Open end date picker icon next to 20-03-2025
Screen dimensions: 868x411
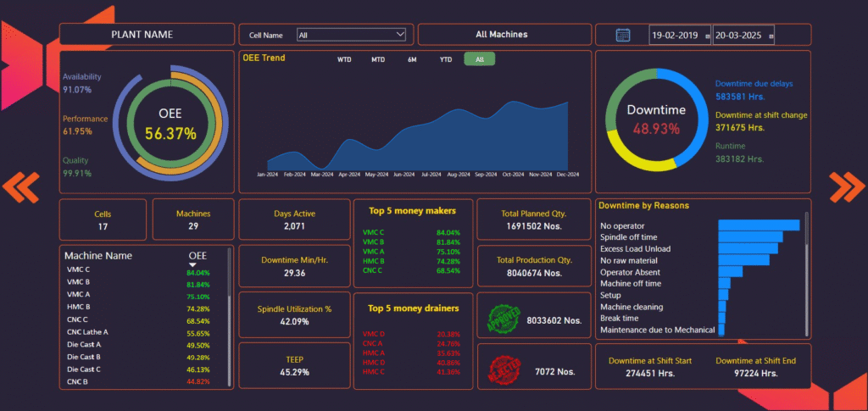tap(771, 36)
